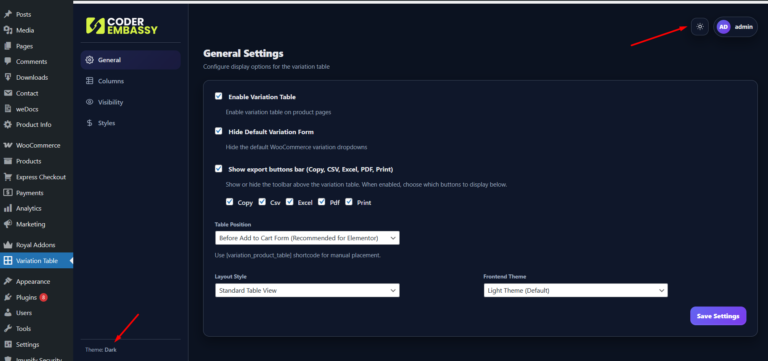Image resolution: width=768 pixels, height=361 pixels.
Task: Click the Product Info gear icon
Action: click(x=8, y=124)
